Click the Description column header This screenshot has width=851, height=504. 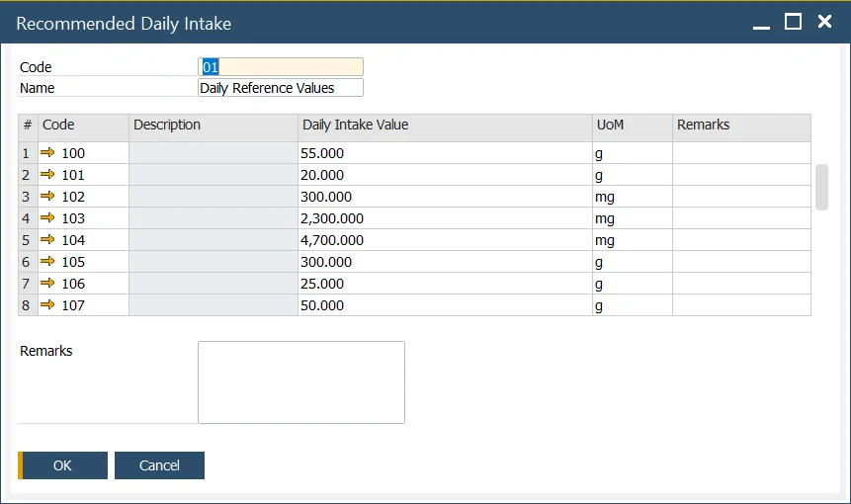(213, 126)
